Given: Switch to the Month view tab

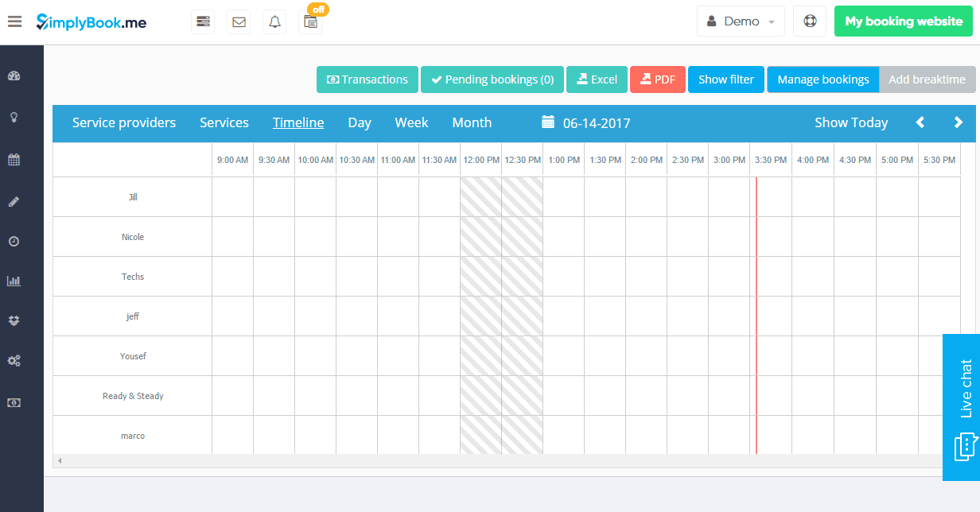Looking at the screenshot, I should [472, 122].
